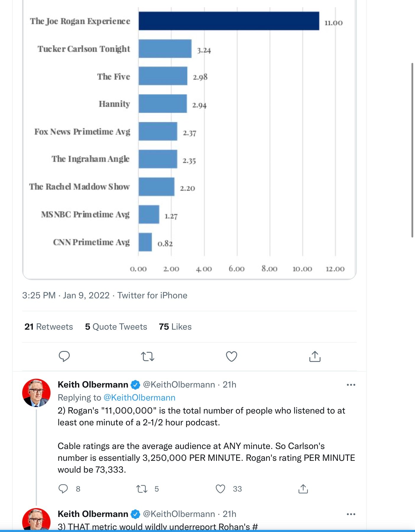Like the reply with 33 likes
This screenshot has height=532, width=415.
click(220, 489)
